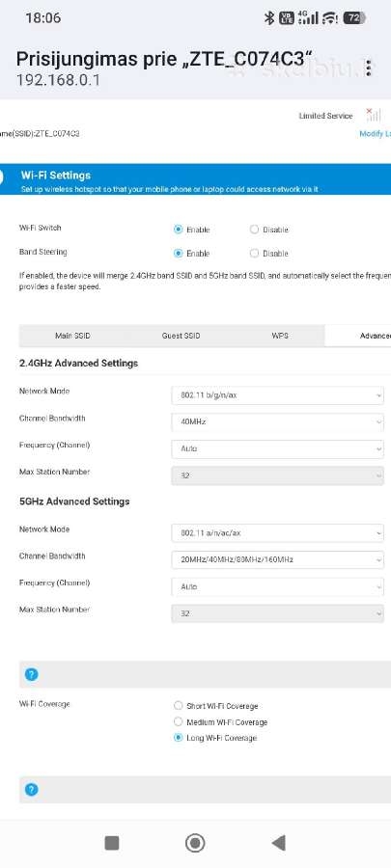Image resolution: width=391 pixels, height=868 pixels.
Task: Open help icon below Wi-Fi Coverage
Action: pos(32,789)
